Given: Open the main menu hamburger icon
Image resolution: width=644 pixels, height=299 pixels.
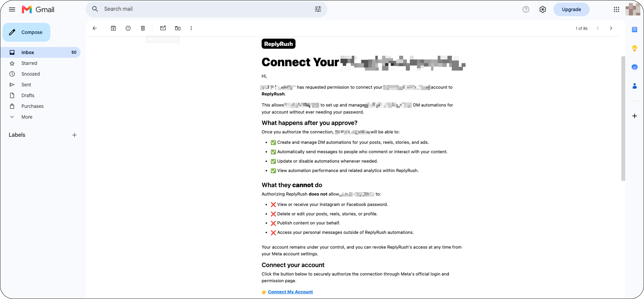Looking at the screenshot, I should click(x=12, y=9).
